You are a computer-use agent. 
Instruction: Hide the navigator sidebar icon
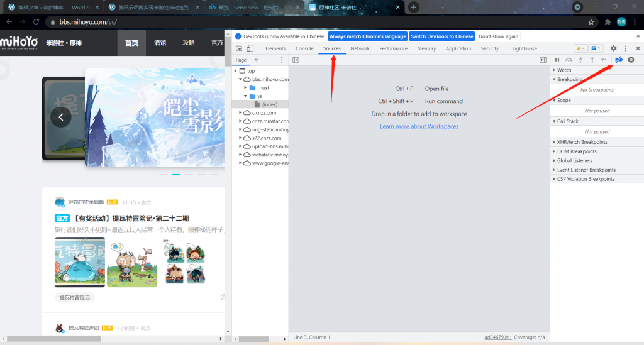click(x=296, y=60)
